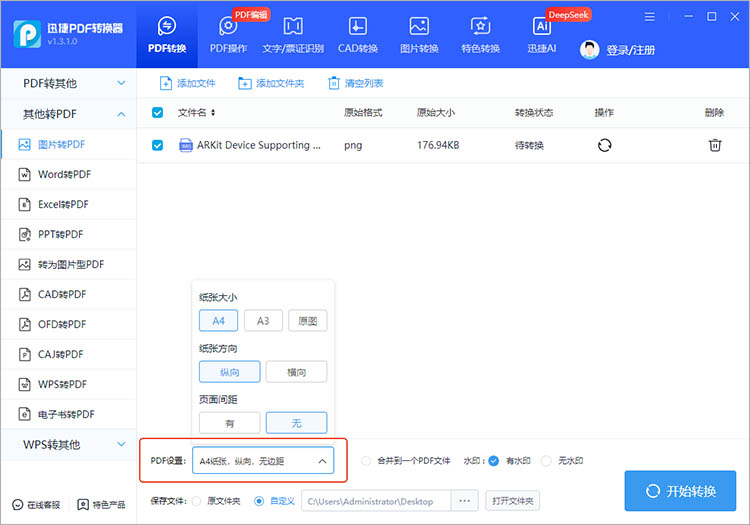
Task: Uncheck the ARKit Device Supporting file checkbox
Action: (x=157, y=145)
